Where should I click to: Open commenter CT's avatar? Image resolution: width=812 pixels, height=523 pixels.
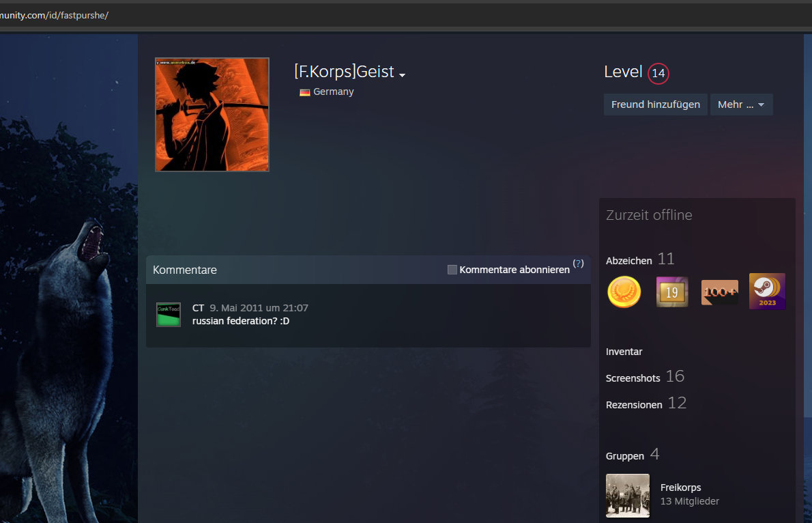[x=169, y=315]
